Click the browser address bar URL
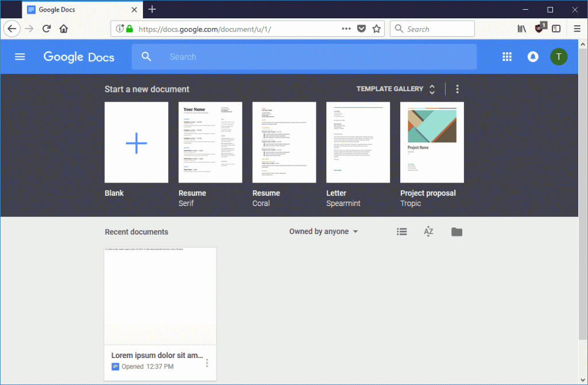The image size is (588, 385). pyautogui.click(x=205, y=29)
